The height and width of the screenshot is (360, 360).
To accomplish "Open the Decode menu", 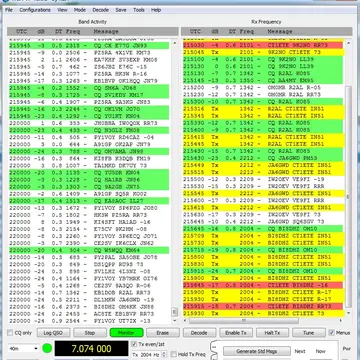I will [x=101, y=10].
